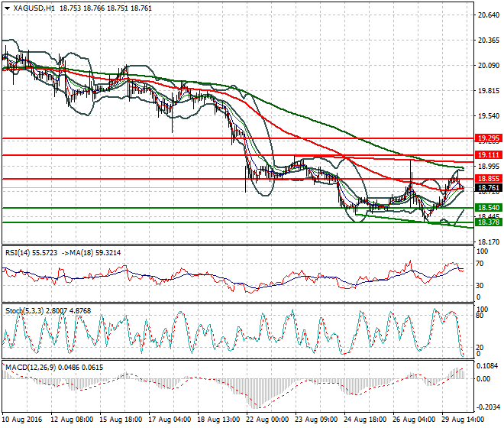Click the 12 Aug 08:00 time label
The image size is (504, 428).
point(72,420)
